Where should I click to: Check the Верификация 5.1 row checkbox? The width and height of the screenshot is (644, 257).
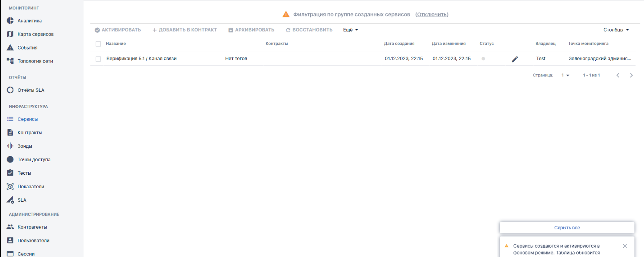98,59
